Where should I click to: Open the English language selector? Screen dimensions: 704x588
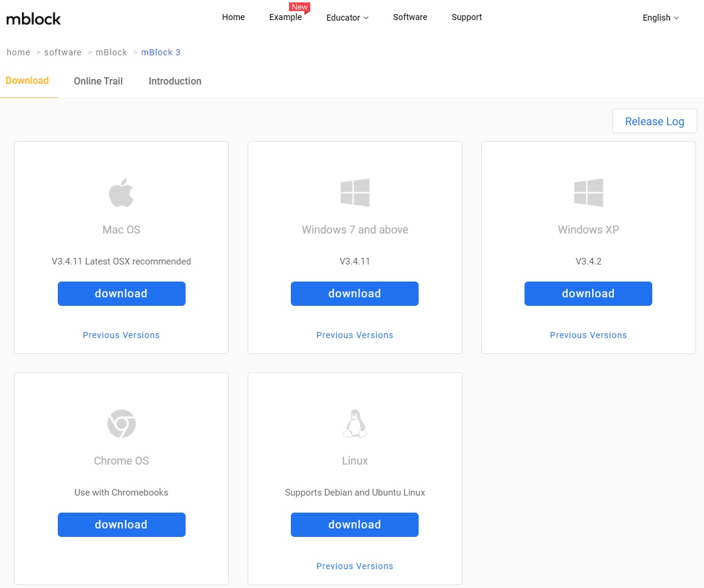click(x=660, y=18)
